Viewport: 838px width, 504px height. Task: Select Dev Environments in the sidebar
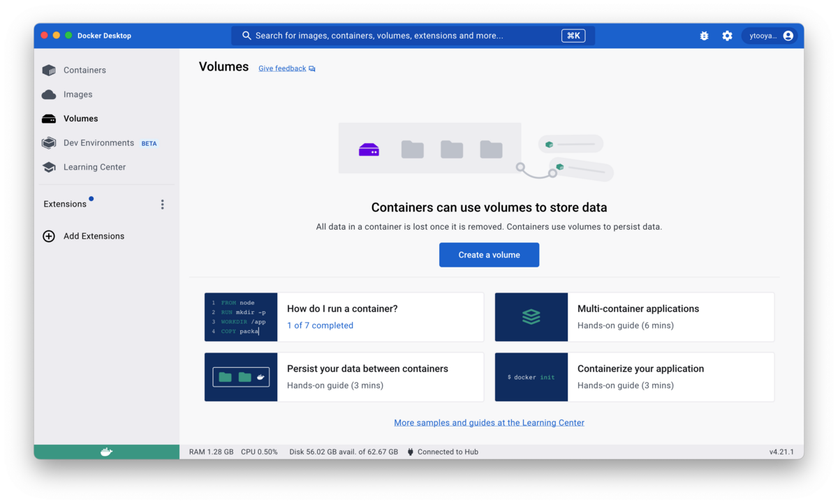tap(107, 143)
